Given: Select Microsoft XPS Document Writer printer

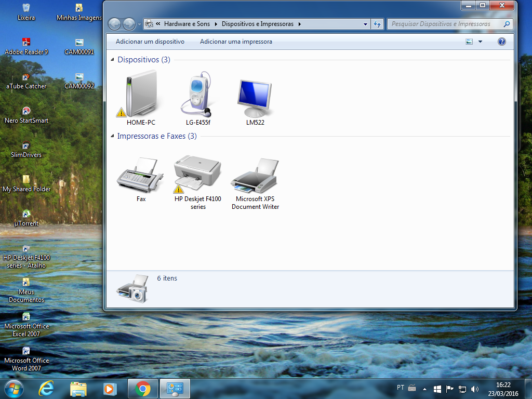Looking at the screenshot, I should point(255,183).
